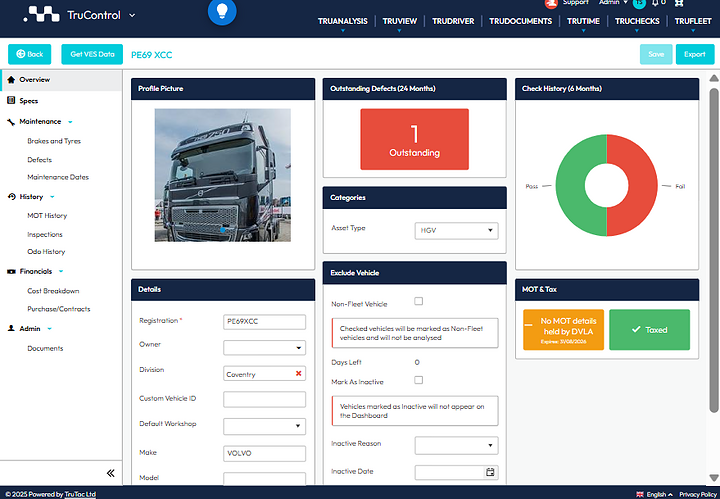Image resolution: width=720 pixels, height=499 pixels.
Task: Open the Support avatar icon
Action: pyautogui.click(x=551, y=4)
